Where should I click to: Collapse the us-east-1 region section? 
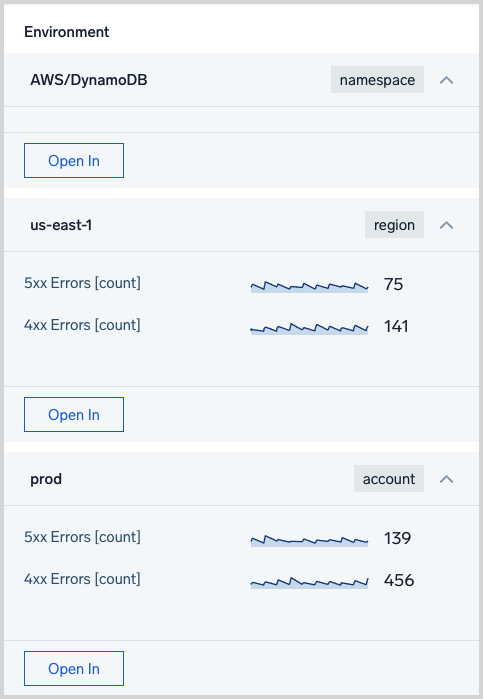(446, 225)
